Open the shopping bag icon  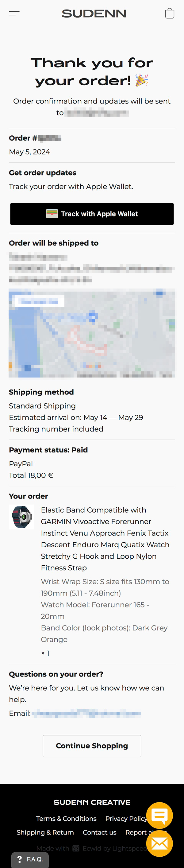[x=170, y=14]
